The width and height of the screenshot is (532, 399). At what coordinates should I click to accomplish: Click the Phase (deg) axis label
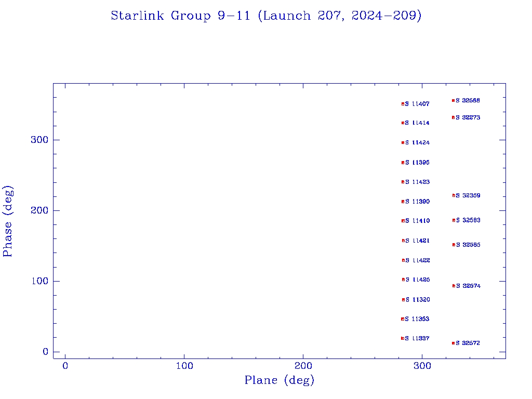[7, 221]
